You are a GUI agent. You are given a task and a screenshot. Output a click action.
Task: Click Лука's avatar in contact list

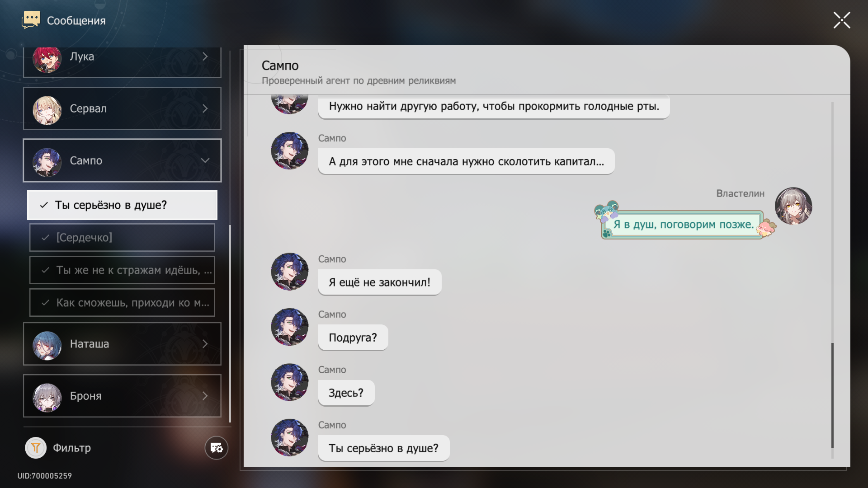coord(47,60)
